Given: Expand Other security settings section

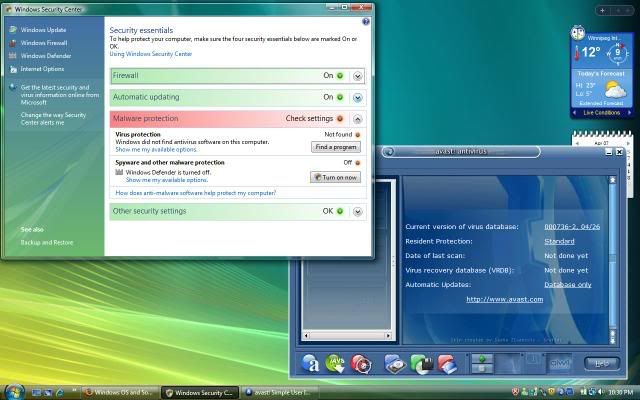Looking at the screenshot, I should click(358, 212).
